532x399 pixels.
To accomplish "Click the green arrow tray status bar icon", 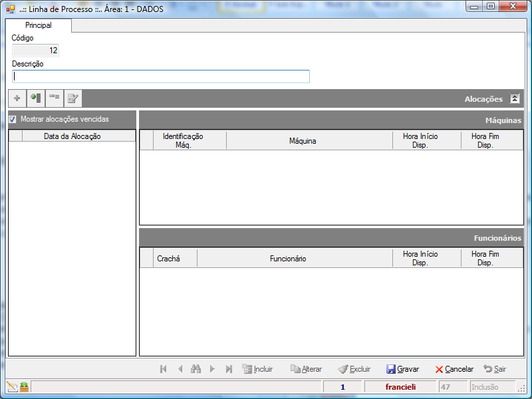I will coord(25,387).
